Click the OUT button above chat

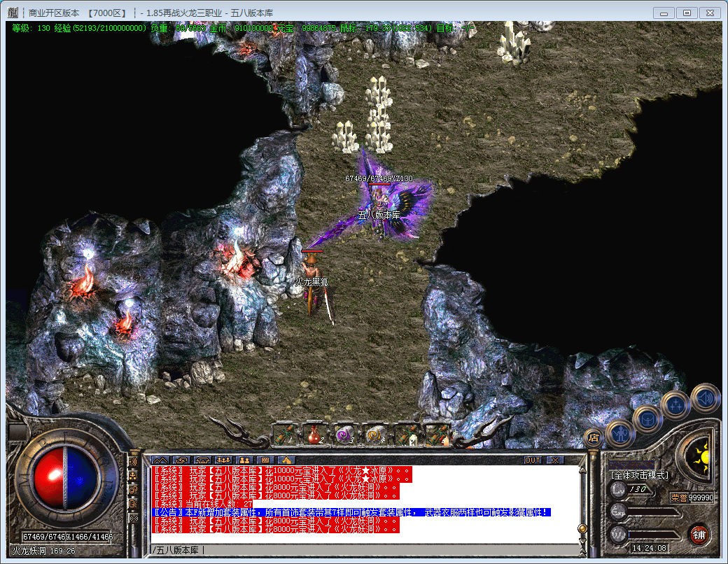pos(533,460)
